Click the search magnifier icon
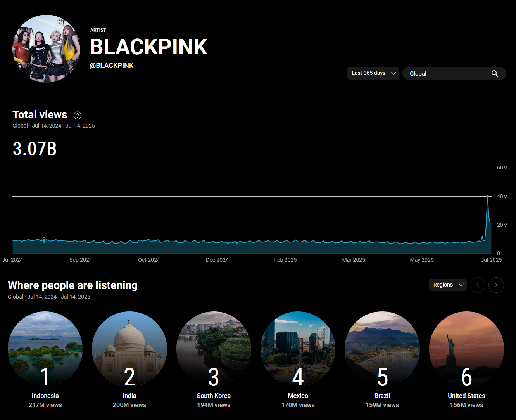Image resolution: width=516 pixels, height=420 pixels. coord(495,74)
